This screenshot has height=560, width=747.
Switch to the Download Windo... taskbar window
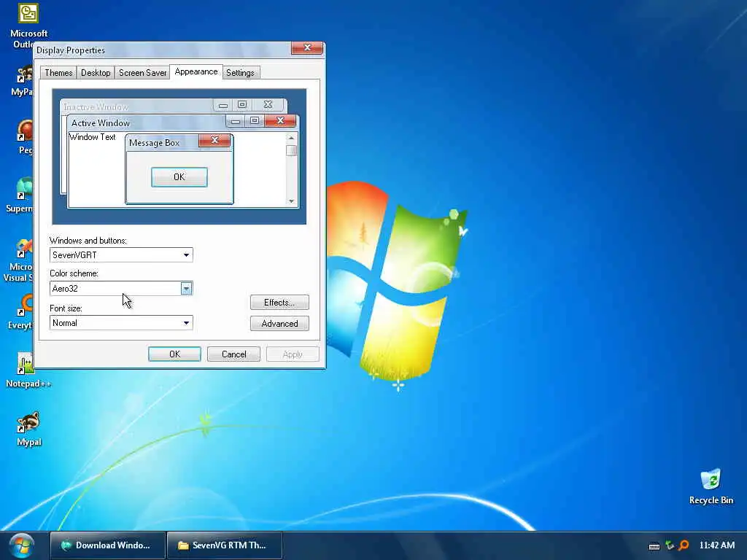coord(108,545)
